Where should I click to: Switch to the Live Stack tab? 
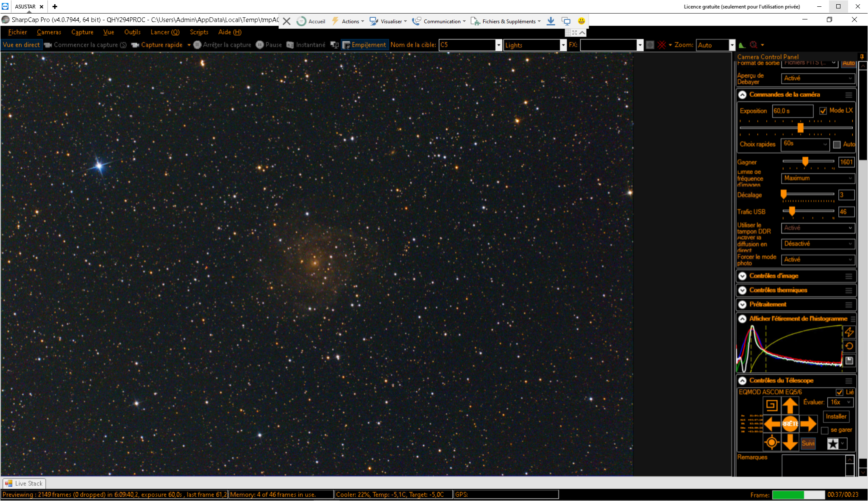(24, 483)
